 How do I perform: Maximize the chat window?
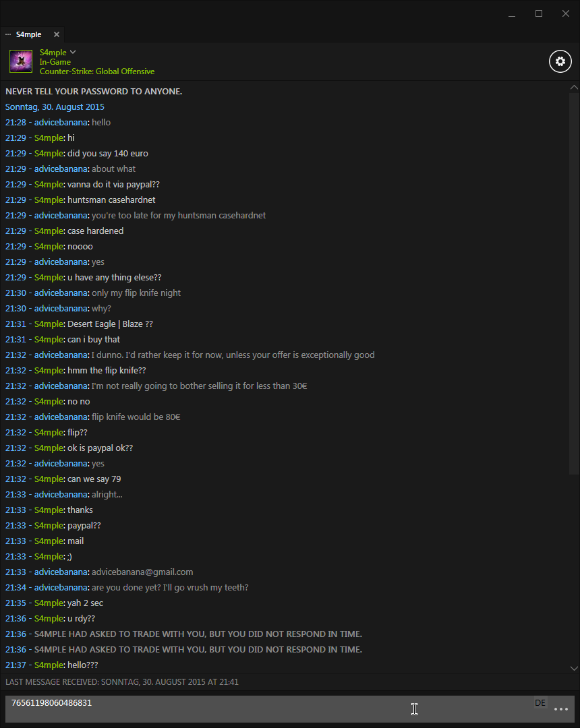(x=539, y=13)
